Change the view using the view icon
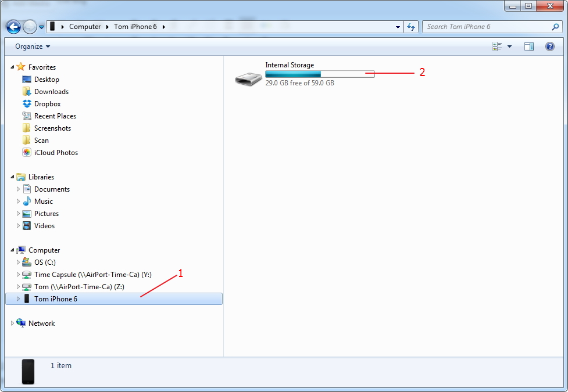 point(497,46)
